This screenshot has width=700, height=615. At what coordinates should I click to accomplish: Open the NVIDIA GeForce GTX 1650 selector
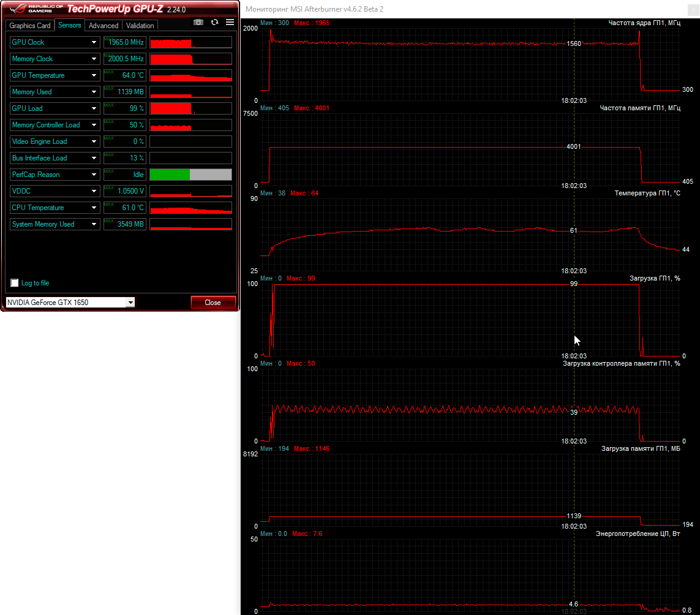click(70, 303)
